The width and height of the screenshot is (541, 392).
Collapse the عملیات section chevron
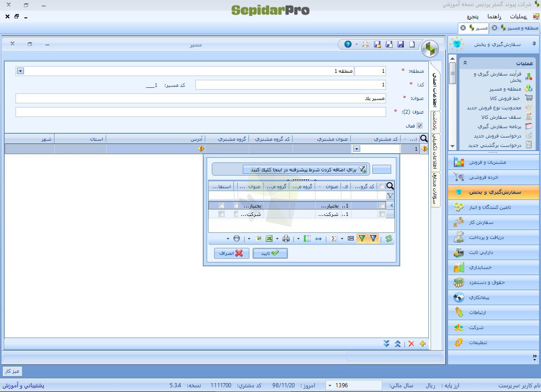click(x=465, y=63)
